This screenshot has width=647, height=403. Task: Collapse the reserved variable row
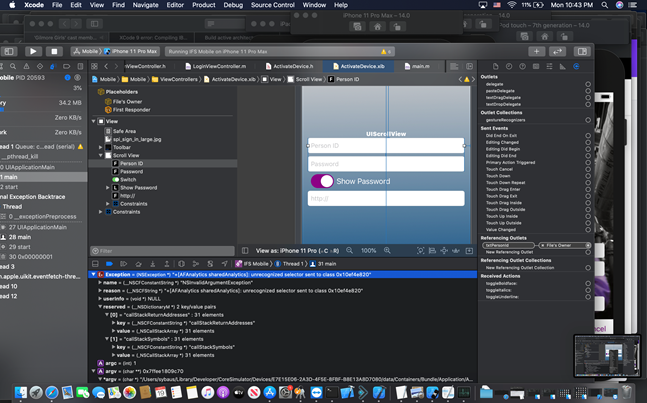[x=100, y=307]
